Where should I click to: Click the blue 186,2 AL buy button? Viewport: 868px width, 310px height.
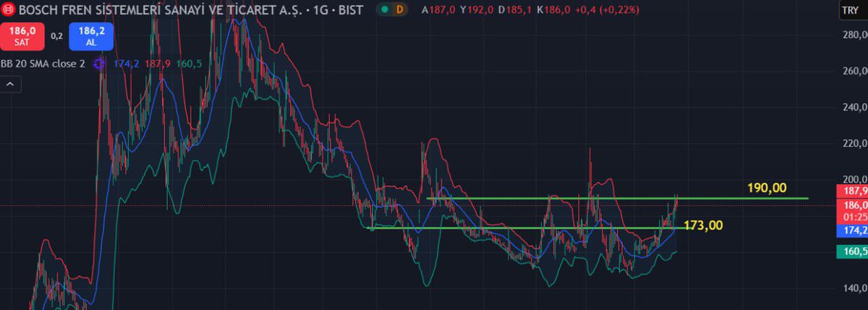click(91, 37)
